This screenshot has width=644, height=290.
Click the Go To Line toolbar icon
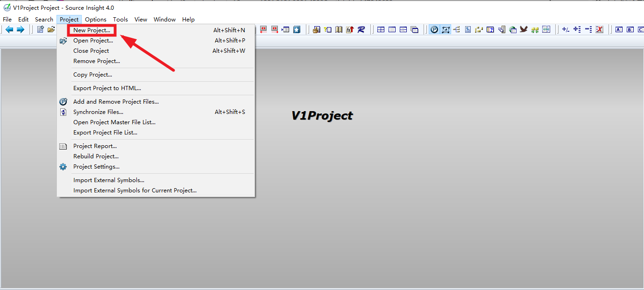point(286,29)
